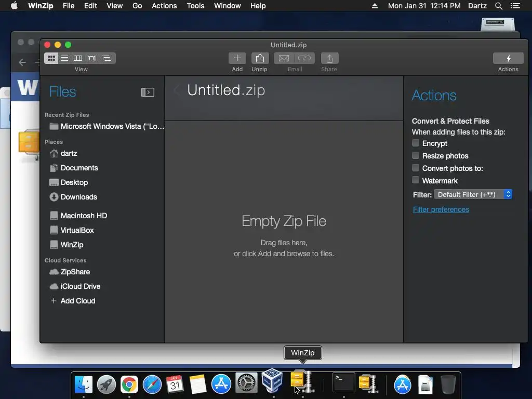Open the Actions menu in menu bar
Viewport: 532px width, 399px height.
(x=164, y=6)
